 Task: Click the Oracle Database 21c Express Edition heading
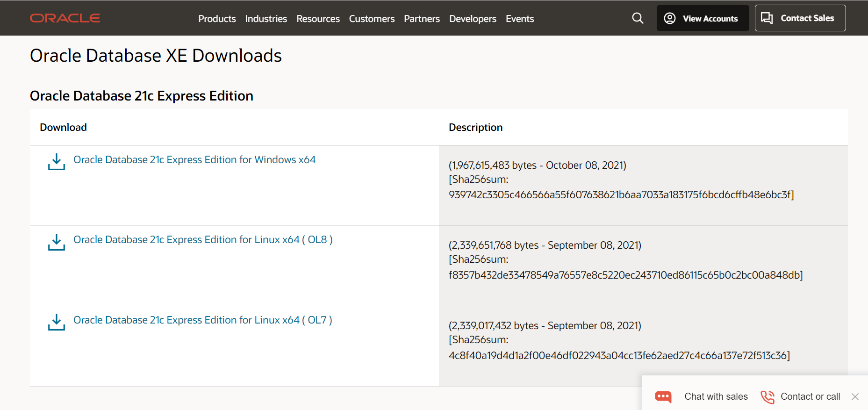click(142, 96)
